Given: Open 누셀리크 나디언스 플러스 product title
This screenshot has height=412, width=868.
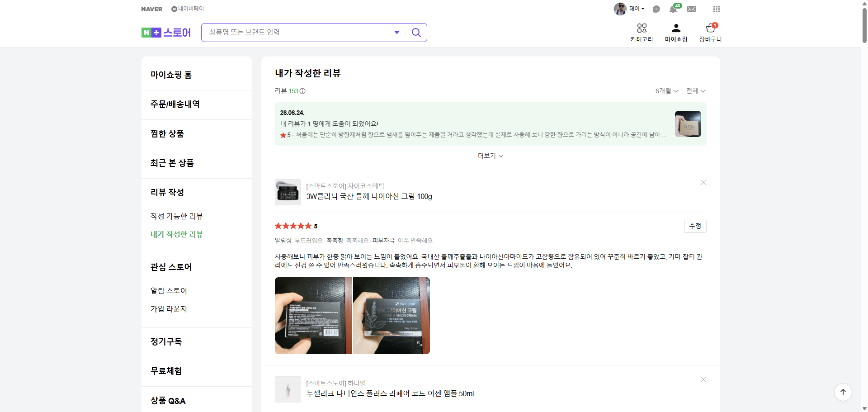Looking at the screenshot, I should (390, 393).
